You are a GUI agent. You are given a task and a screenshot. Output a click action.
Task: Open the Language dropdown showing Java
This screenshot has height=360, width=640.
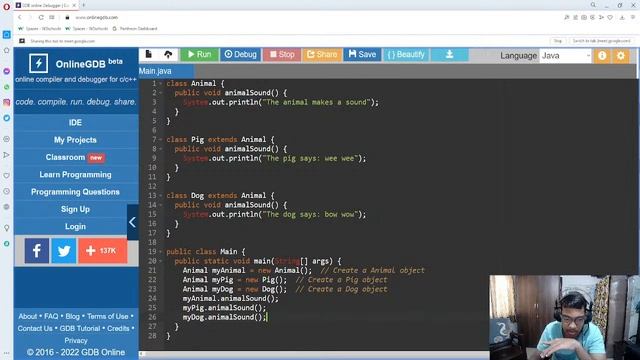click(565, 56)
